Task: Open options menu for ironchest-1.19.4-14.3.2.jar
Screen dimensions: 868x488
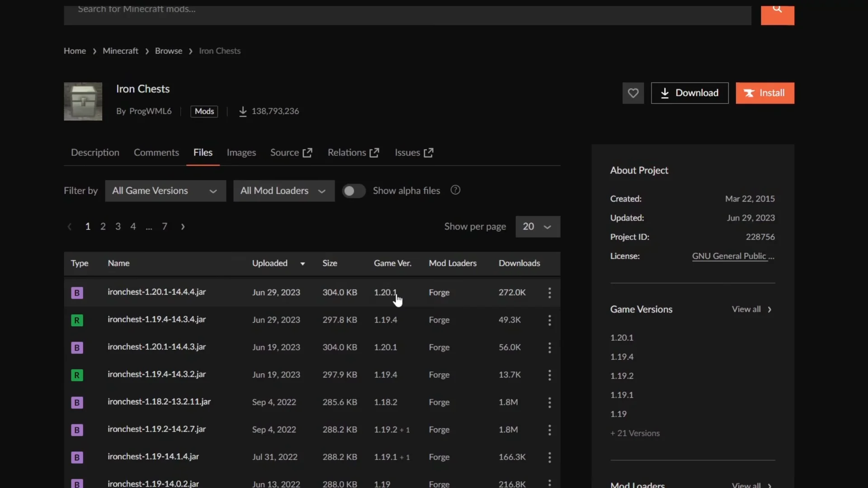Action: tap(550, 375)
